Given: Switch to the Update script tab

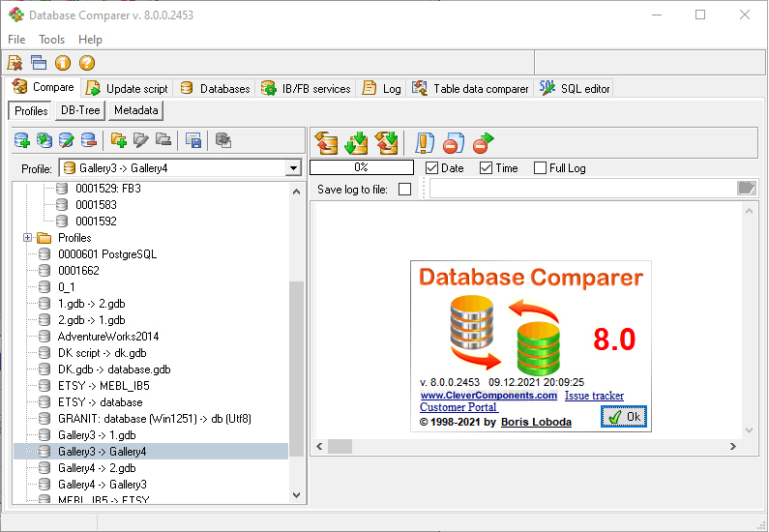Looking at the screenshot, I should (128, 89).
